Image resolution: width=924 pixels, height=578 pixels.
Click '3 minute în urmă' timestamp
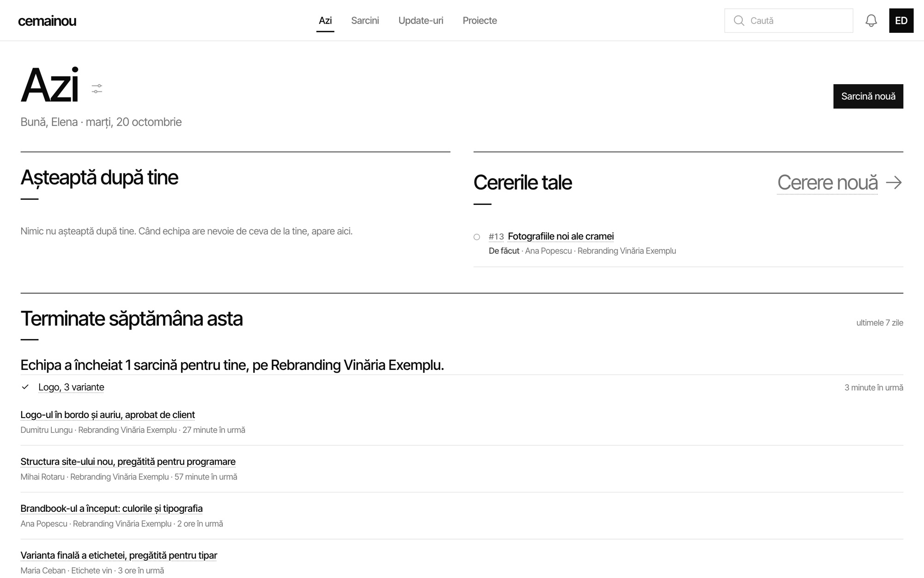click(874, 387)
